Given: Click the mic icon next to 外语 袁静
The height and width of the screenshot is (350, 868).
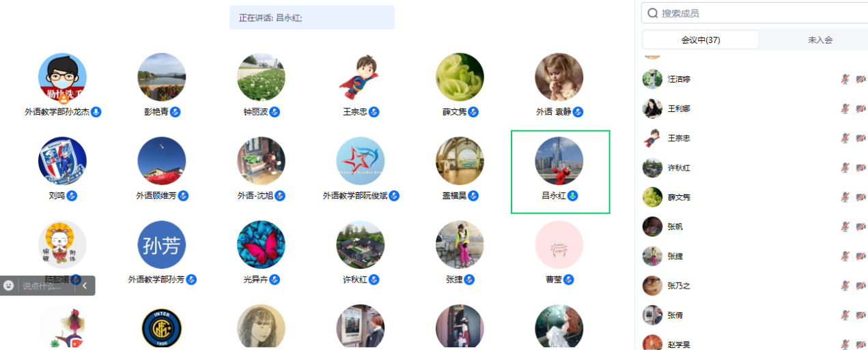Looking at the screenshot, I should tap(578, 112).
